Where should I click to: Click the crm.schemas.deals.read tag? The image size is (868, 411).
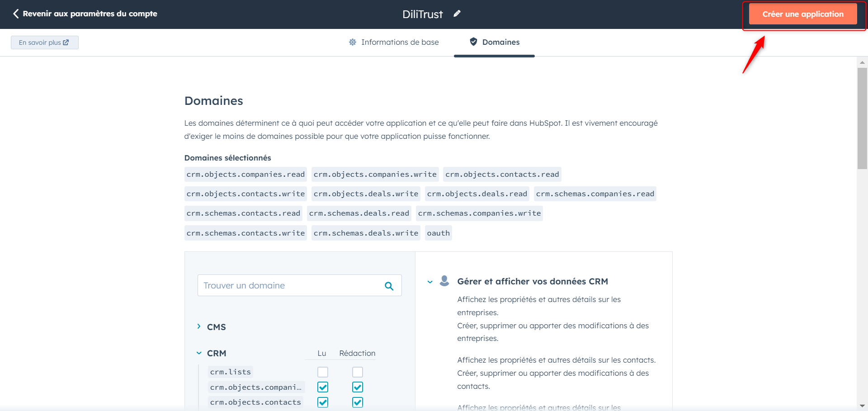(x=359, y=213)
